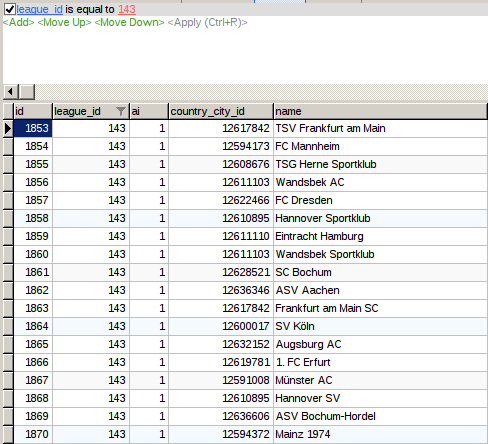Select id cell 1856
Image resolution: width=488 pixels, height=444 pixels.
(x=33, y=182)
